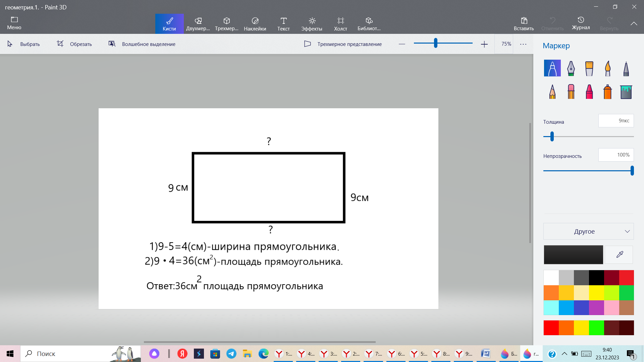This screenshot has width=644, height=362.
Task: Open File Explorer from the taskbar
Action: [x=247, y=354]
